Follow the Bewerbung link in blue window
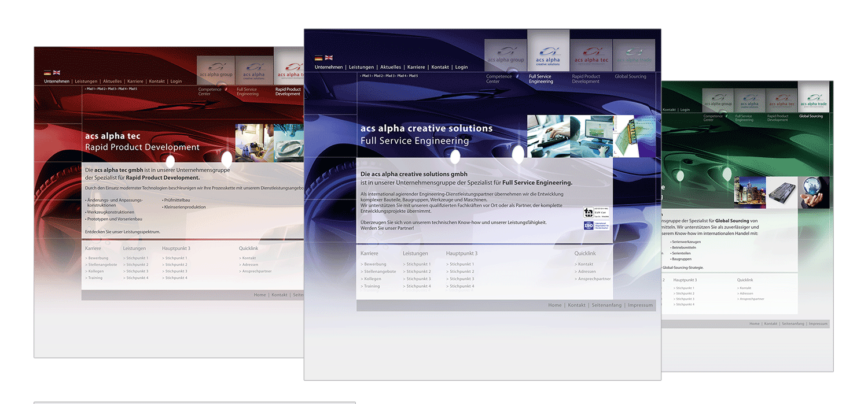The image size is (868, 404). [374, 264]
